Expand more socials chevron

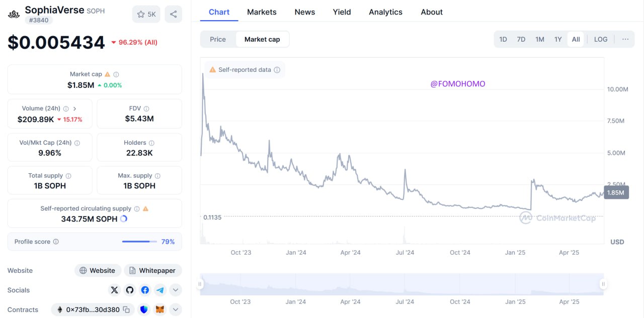(176, 290)
